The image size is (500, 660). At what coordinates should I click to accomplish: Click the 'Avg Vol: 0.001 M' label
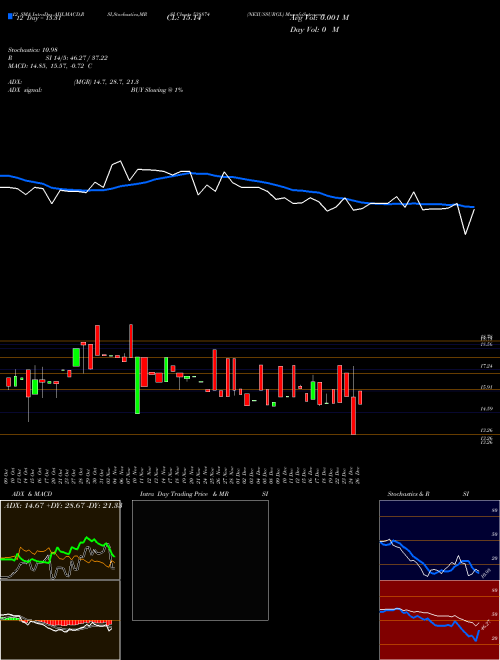coord(319,18)
